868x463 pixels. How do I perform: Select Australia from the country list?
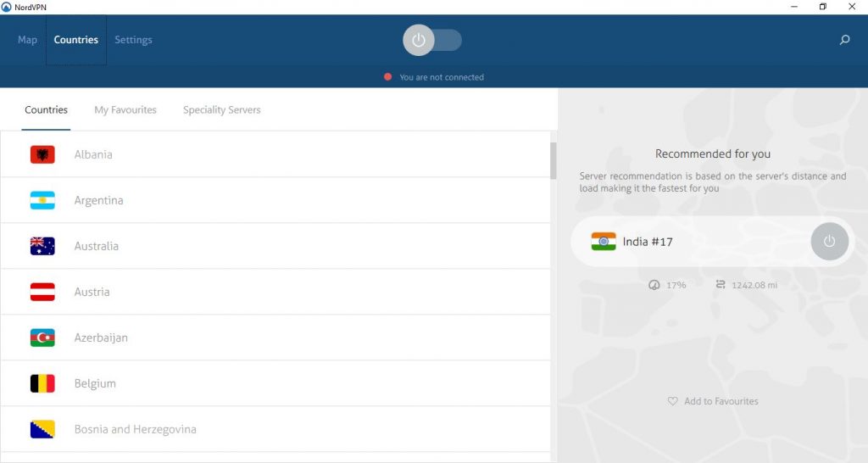pos(275,246)
